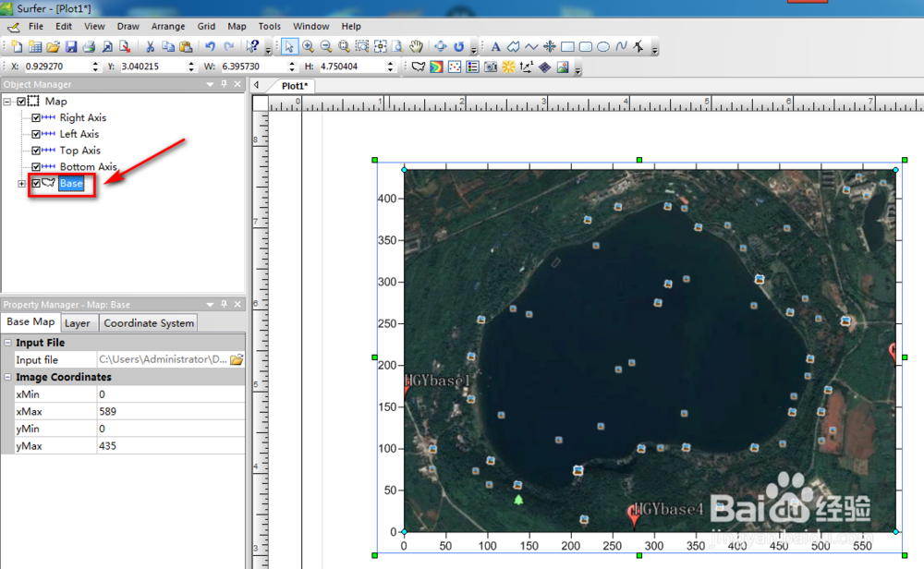Activate the Pan hand tool
This screenshot has width=924, height=569.
[x=417, y=46]
